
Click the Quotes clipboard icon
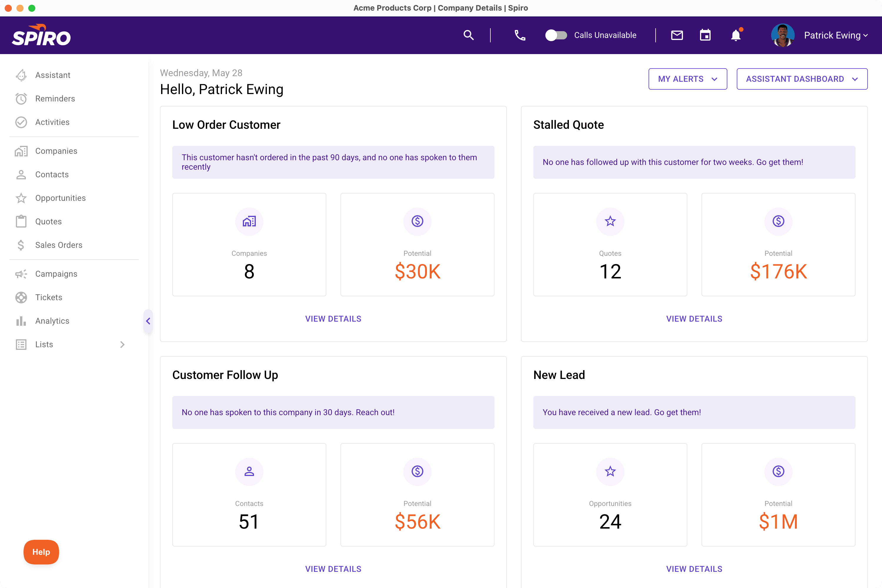(x=21, y=221)
